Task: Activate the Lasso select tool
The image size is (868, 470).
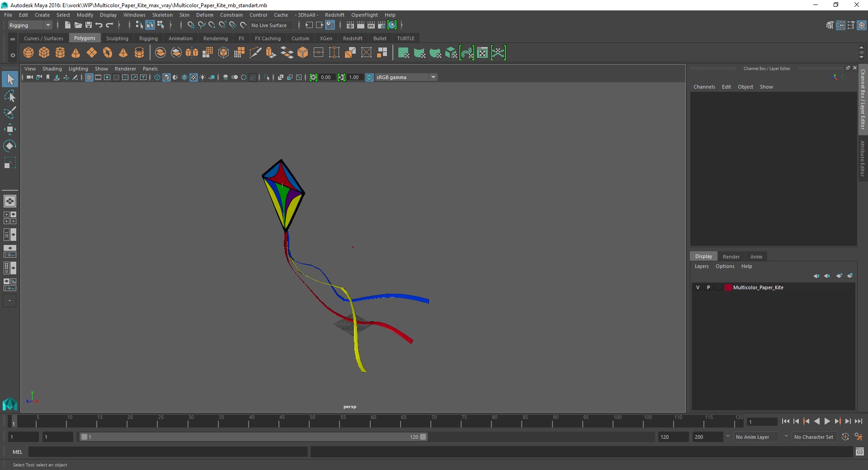Action: [10, 96]
